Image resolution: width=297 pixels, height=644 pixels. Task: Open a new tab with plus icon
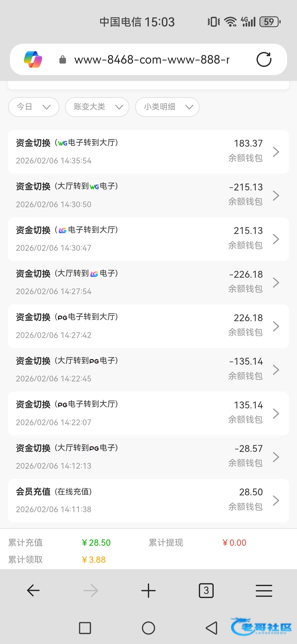click(148, 591)
